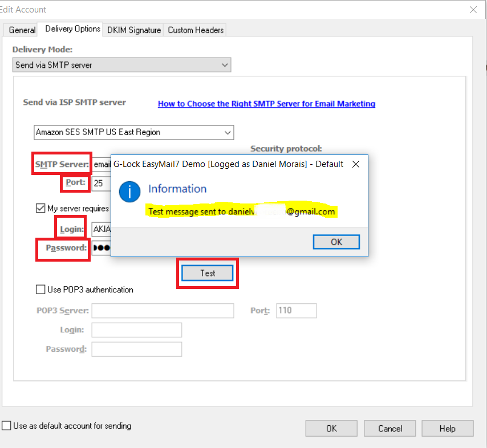Click the Test button
This screenshot has height=448, width=487.
[x=208, y=273]
